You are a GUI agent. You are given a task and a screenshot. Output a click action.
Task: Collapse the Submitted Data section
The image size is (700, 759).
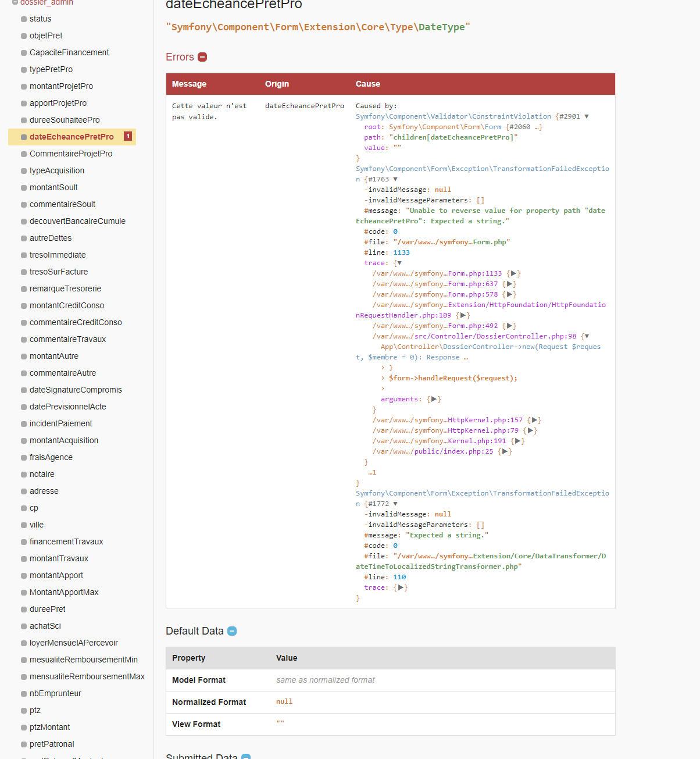[x=246, y=756]
